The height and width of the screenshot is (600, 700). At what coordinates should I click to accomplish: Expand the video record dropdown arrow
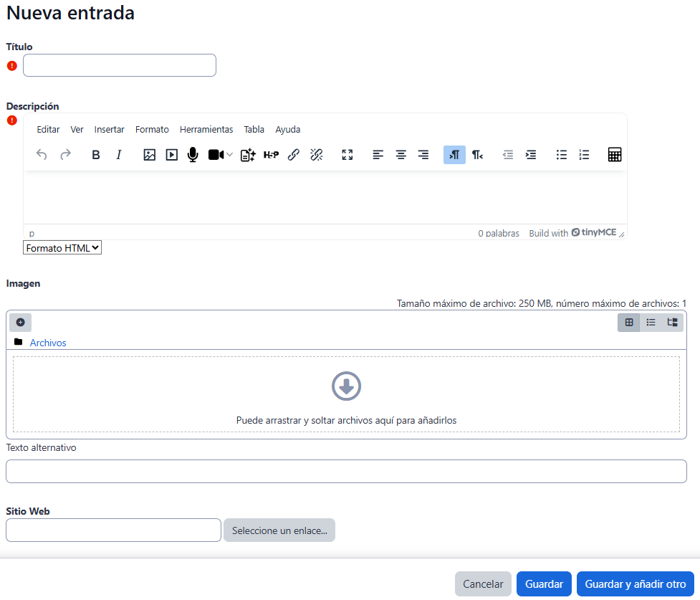pyautogui.click(x=230, y=155)
